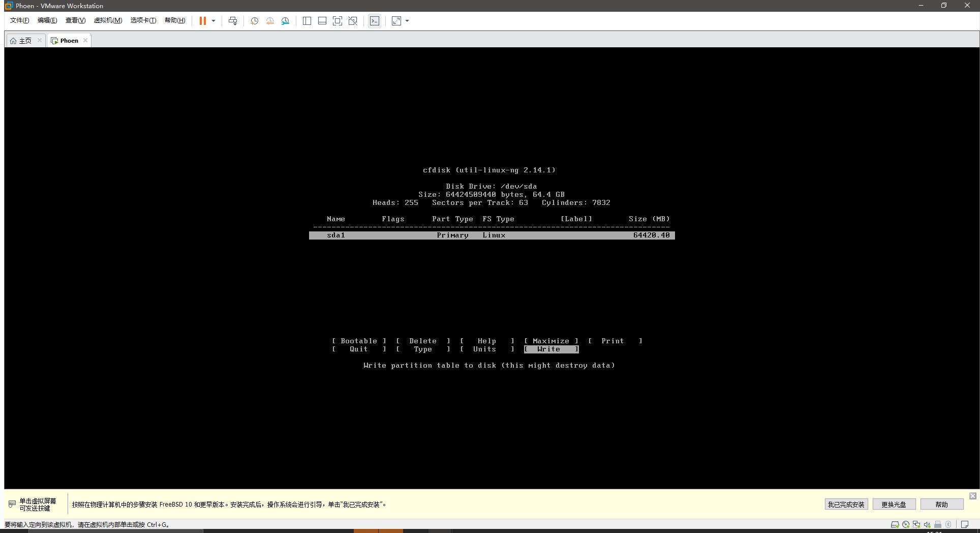Switch to the 主页 tab
Screen dimensions: 980x533
(x=23, y=40)
